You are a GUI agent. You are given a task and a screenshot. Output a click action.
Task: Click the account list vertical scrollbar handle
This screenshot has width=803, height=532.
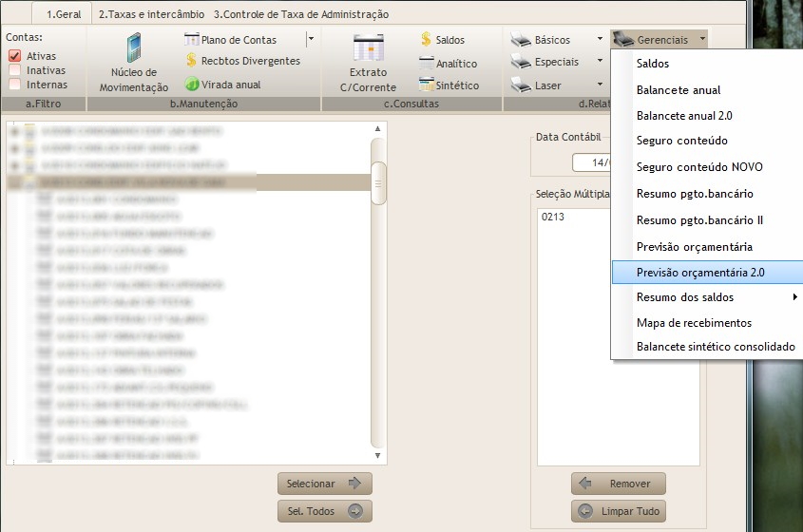pyautogui.click(x=378, y=183)
